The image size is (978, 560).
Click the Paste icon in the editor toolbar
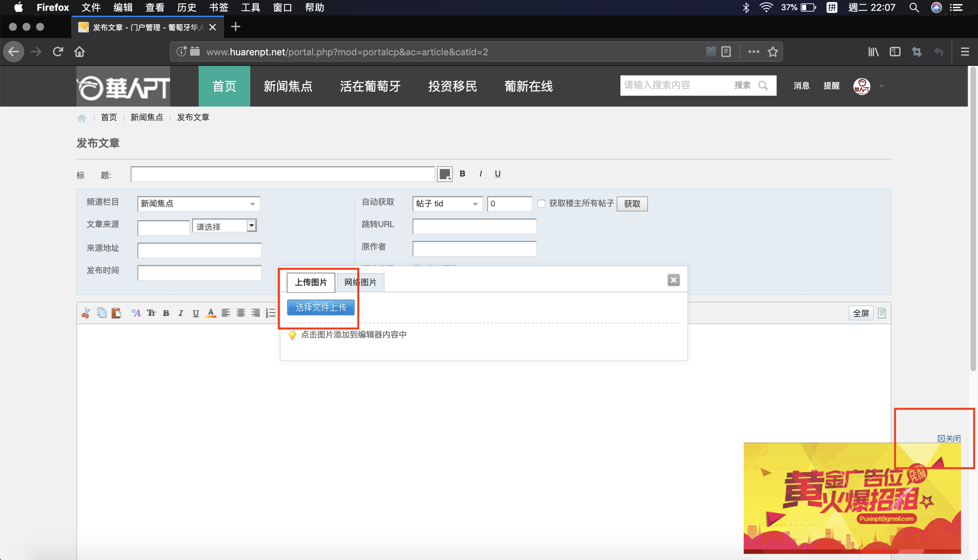tap(116, 313)
